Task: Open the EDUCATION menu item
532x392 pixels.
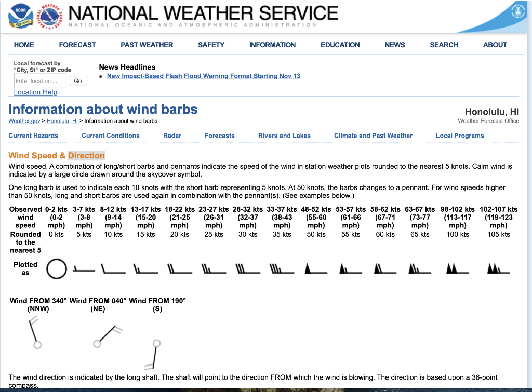Action: [340, 45]
